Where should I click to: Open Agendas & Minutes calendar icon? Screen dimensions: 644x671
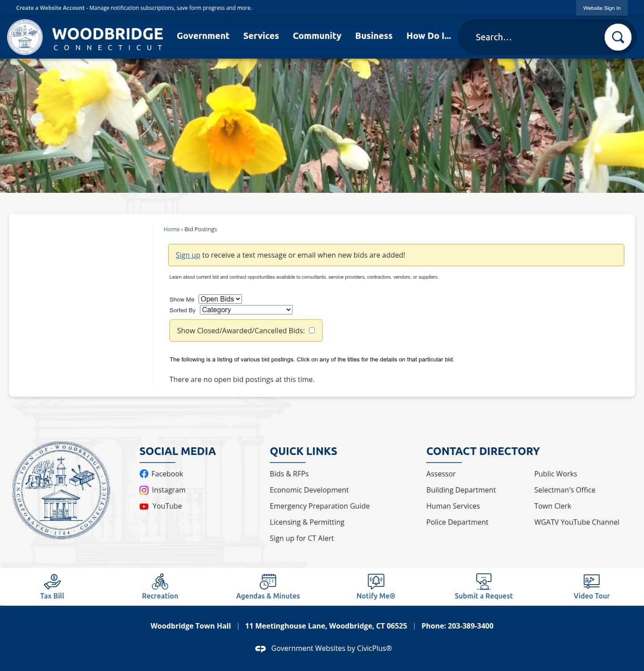pos(268,582)
